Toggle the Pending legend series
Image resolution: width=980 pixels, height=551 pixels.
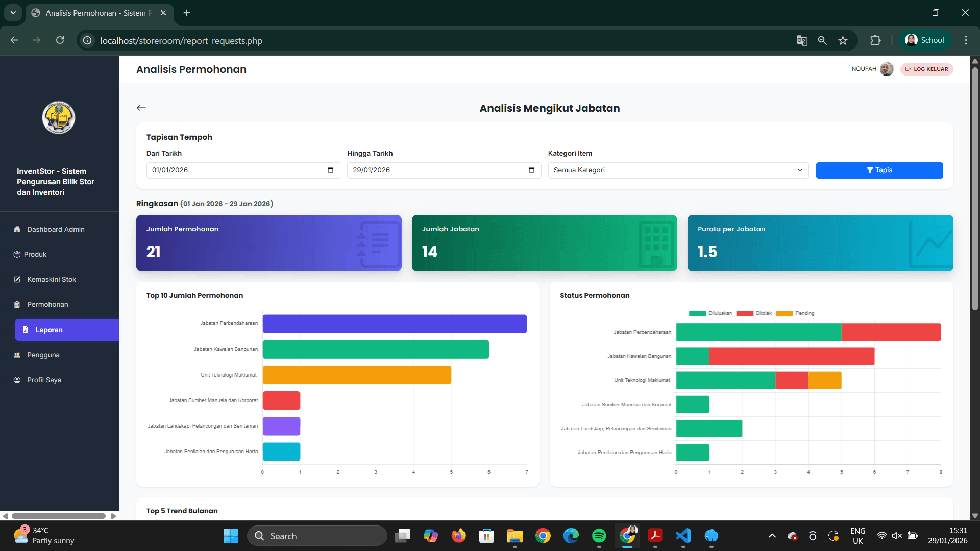click(795, 313)
